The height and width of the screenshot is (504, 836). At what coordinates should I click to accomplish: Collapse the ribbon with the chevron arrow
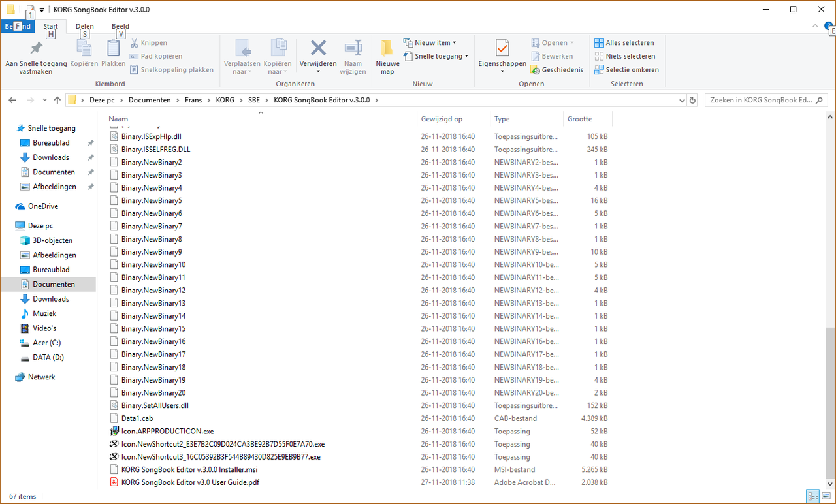(814, 25)
